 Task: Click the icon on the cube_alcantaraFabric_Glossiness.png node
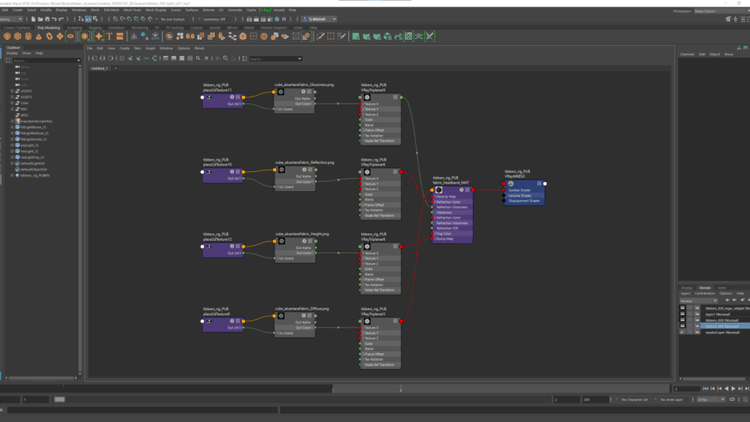click(281, 92)
